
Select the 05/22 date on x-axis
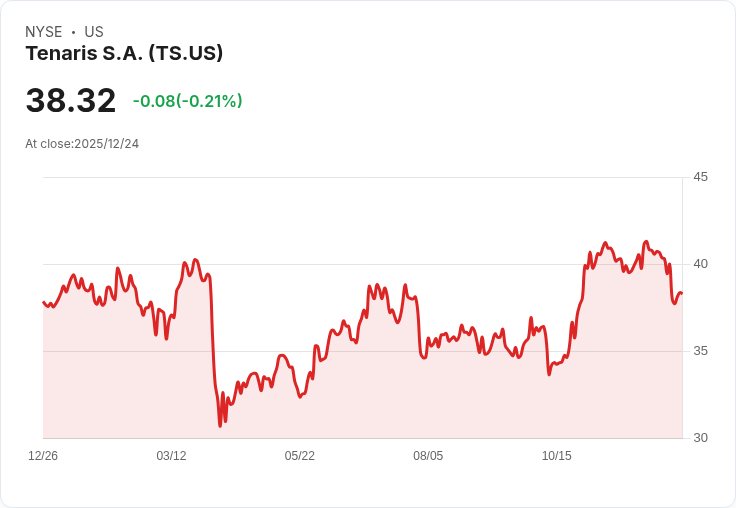click(x=299, y=456)
